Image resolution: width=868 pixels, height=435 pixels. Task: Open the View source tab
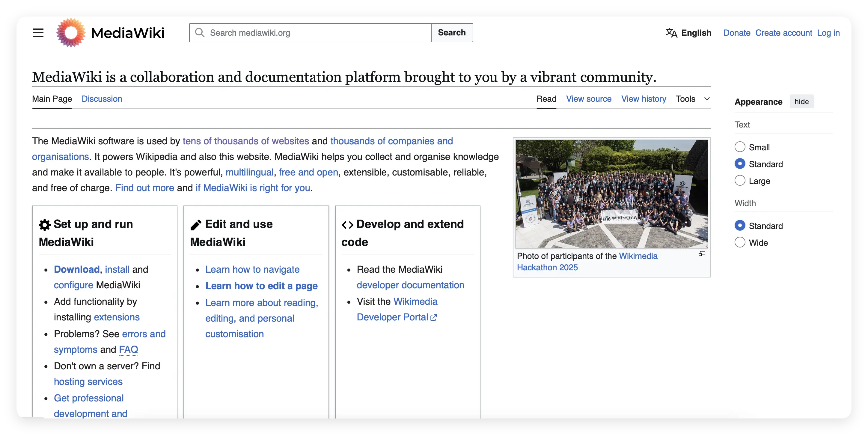coord(589,99)
